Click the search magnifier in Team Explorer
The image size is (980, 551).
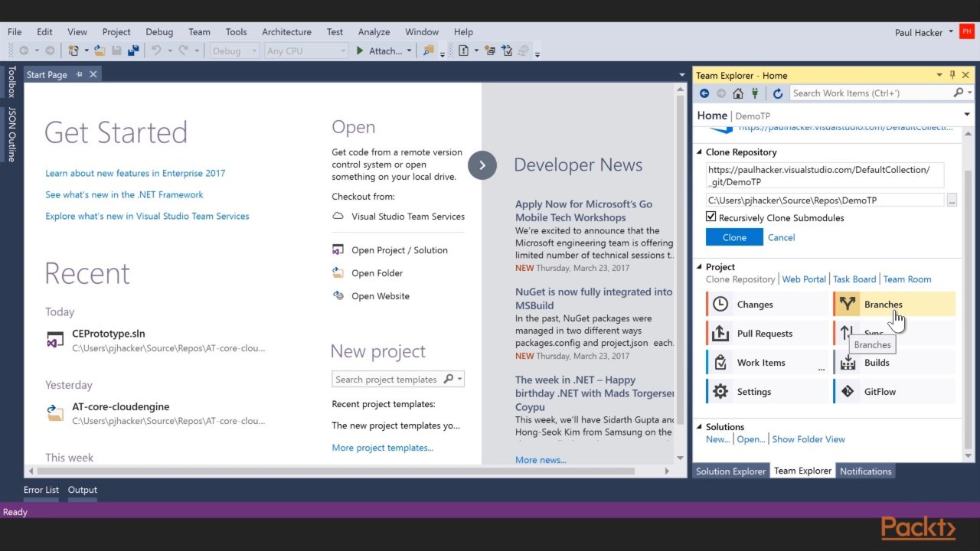[959, 93]
